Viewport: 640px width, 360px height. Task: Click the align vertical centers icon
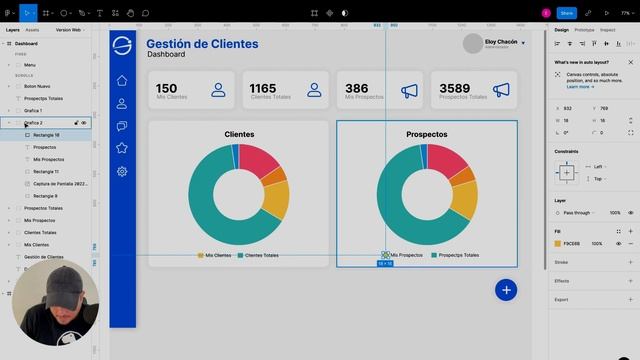607,44
